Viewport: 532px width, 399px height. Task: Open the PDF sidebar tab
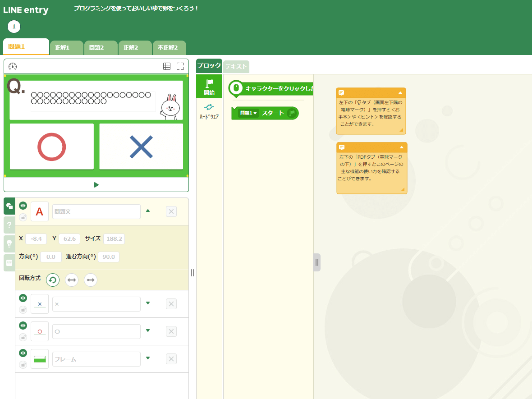pos(9,262)
